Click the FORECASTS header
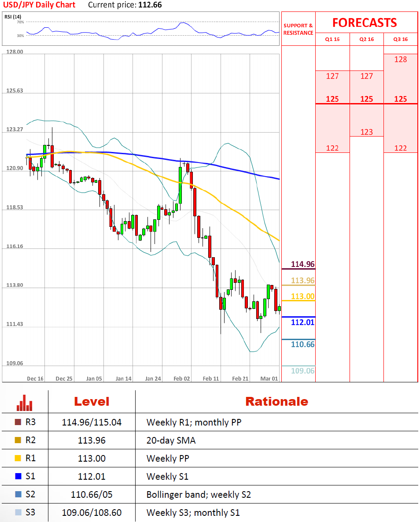Image resolution: width=420 pixels, height=522 pixels. [365, 22]
